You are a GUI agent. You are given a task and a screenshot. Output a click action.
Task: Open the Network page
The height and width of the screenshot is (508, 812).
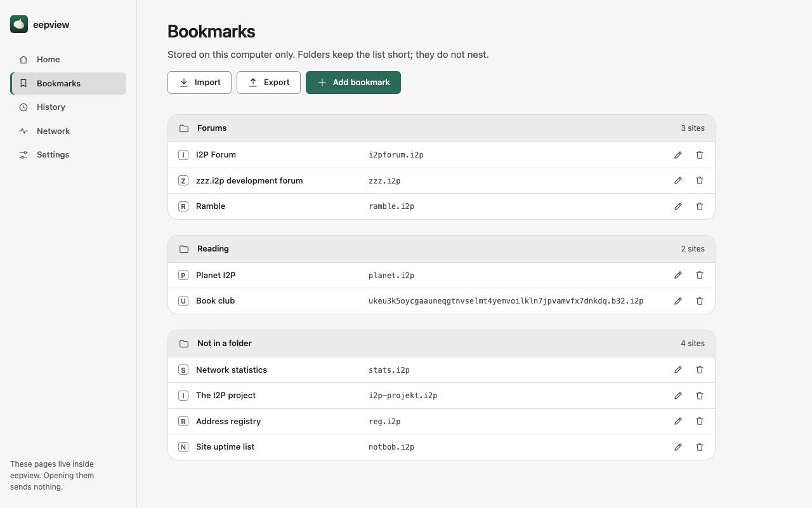click(x=68, y=131)
